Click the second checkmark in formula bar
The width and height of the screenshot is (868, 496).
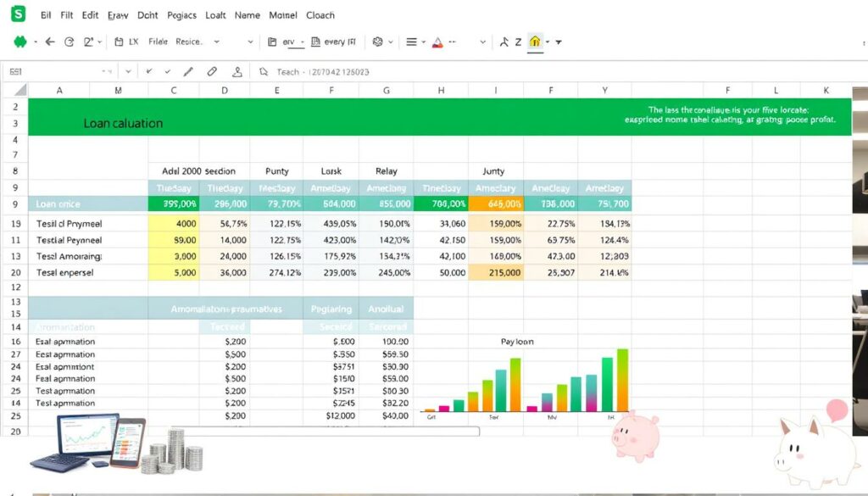pos(168,71)
